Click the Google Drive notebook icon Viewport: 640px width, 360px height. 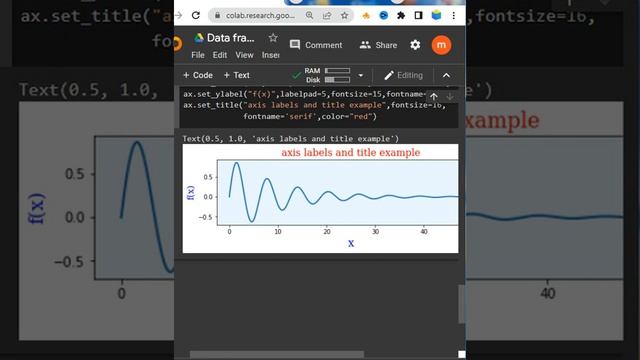click(199, 38)
